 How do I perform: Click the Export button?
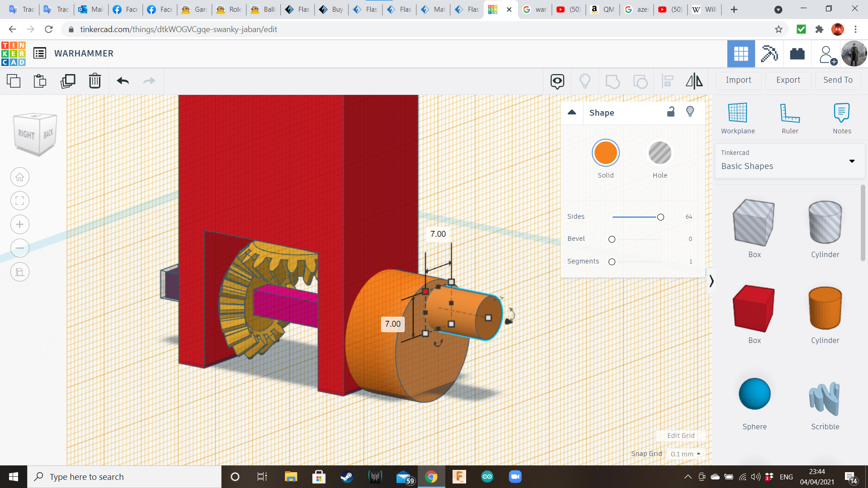coord(788,80)
